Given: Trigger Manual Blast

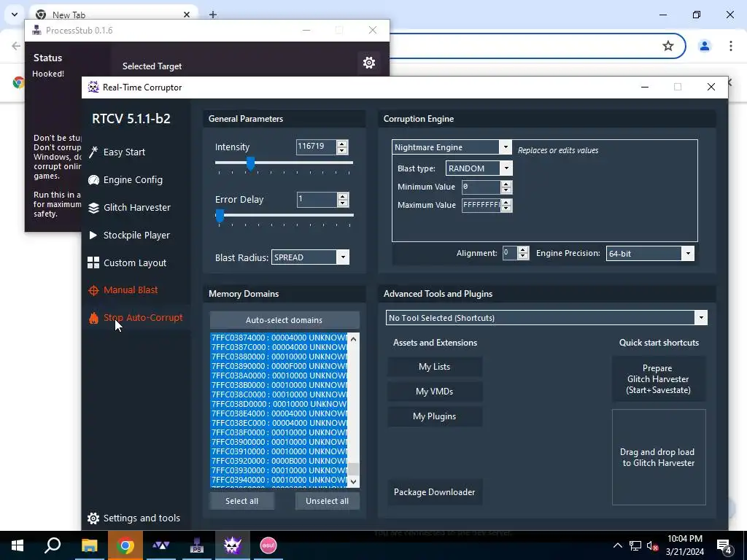Looking at the screenshot, I should click(131, 290).
